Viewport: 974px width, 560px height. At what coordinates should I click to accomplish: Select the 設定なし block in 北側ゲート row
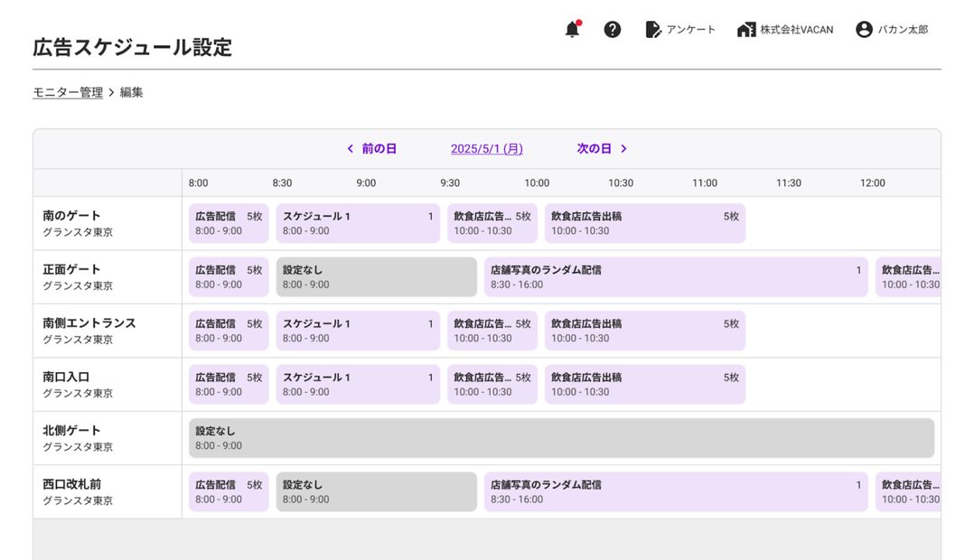(x=562, y=438)
